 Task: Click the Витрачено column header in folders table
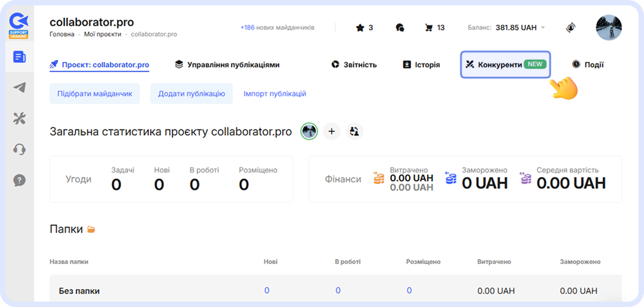pyautogui.click(x=494, y=262)
